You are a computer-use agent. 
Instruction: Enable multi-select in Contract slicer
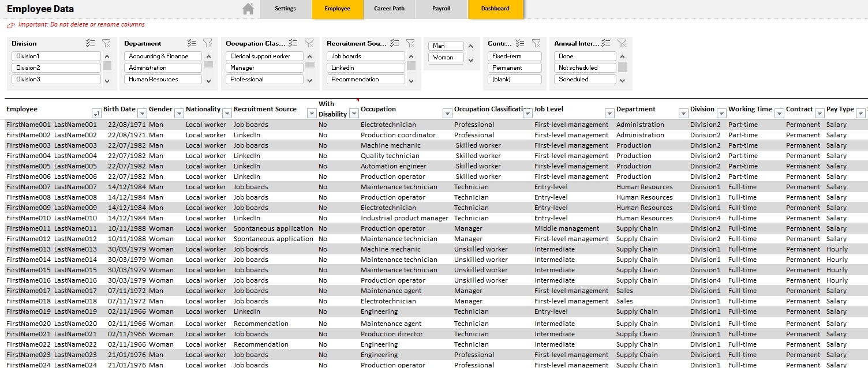click(x=520, y=43)
